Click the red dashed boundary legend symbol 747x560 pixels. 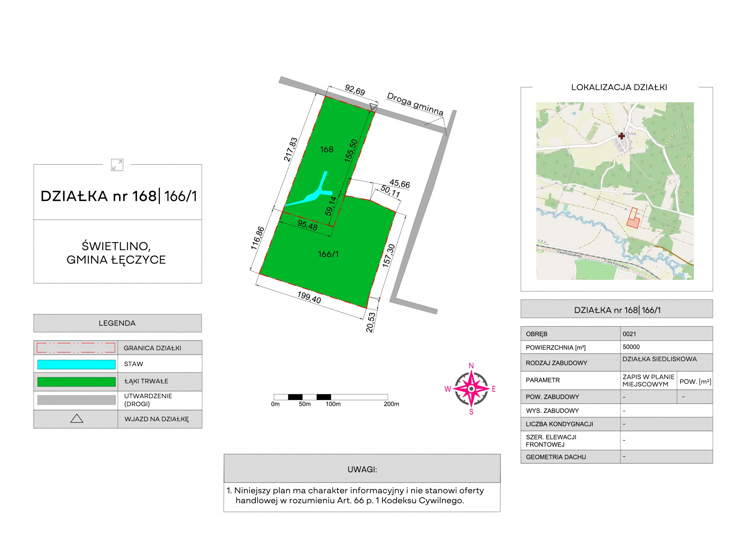click(76, 348)
